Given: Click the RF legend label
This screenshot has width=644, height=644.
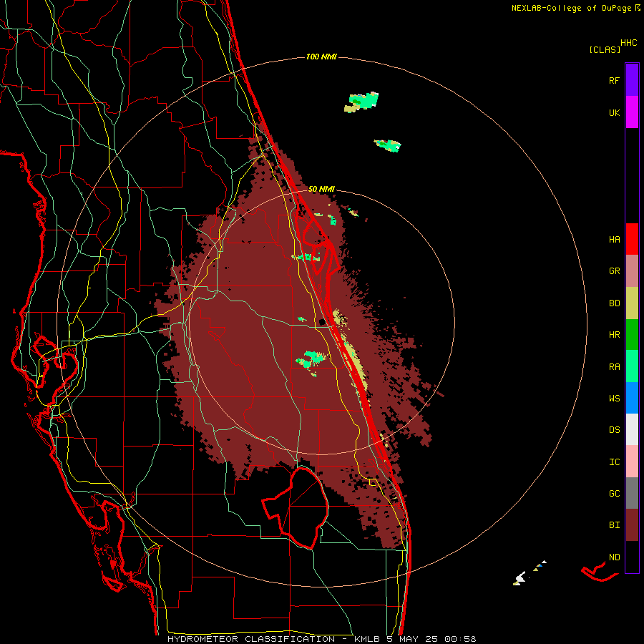Looking at the screenshot, I should coord(614,80).
